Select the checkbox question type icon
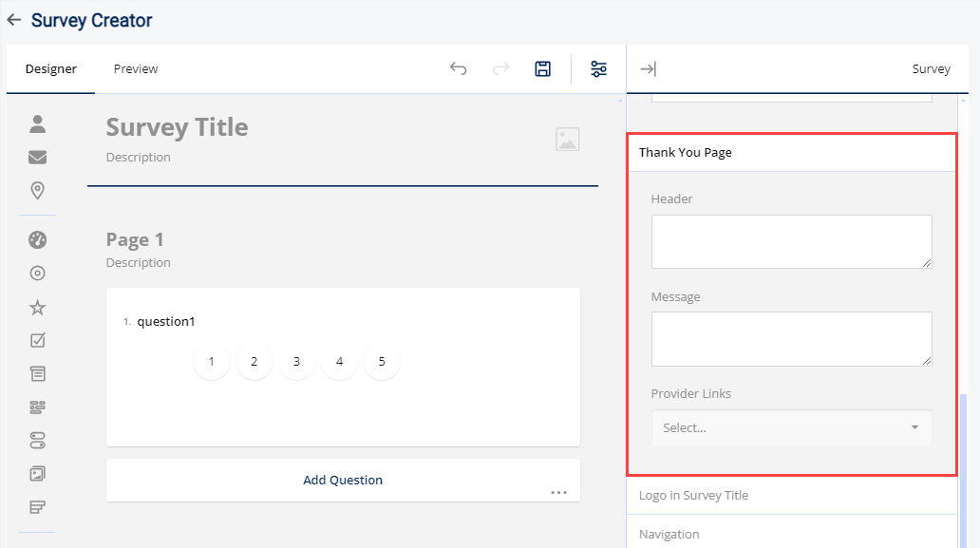Image resolution: width=980 pixels, height=548 pixels. point(37,339)
